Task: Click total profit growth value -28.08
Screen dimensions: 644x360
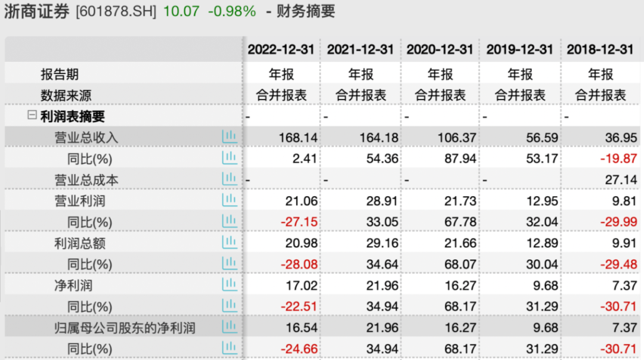Action: (299, 265)
